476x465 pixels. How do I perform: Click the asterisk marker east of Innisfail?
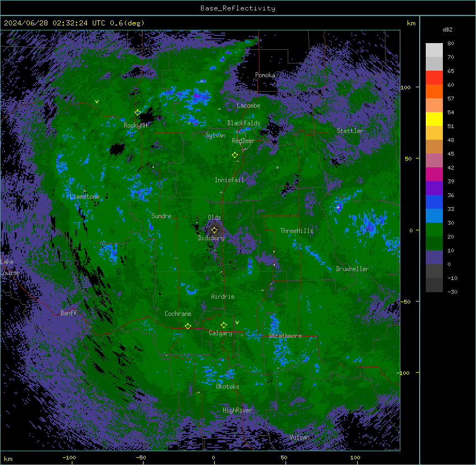tap(277, 168)
